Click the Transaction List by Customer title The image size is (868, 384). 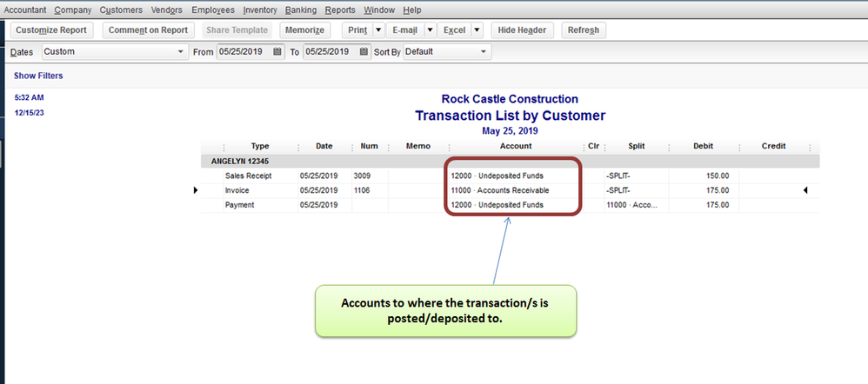click(510, 116)
